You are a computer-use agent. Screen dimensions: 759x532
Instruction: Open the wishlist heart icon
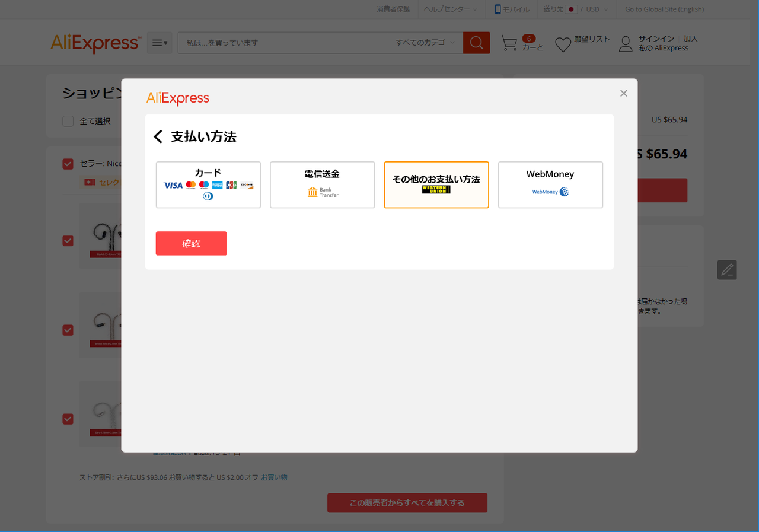click(563, 44)
